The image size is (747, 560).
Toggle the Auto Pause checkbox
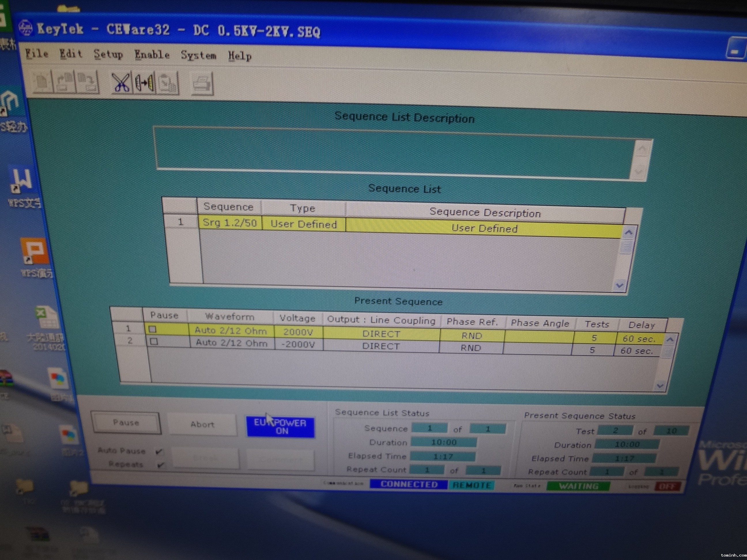tap(159, 451)
